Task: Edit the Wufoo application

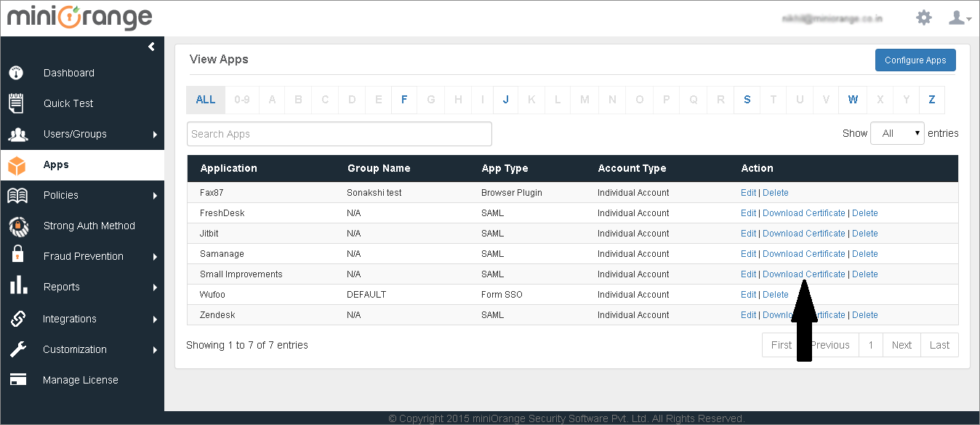Action: (x=749, y=295)
